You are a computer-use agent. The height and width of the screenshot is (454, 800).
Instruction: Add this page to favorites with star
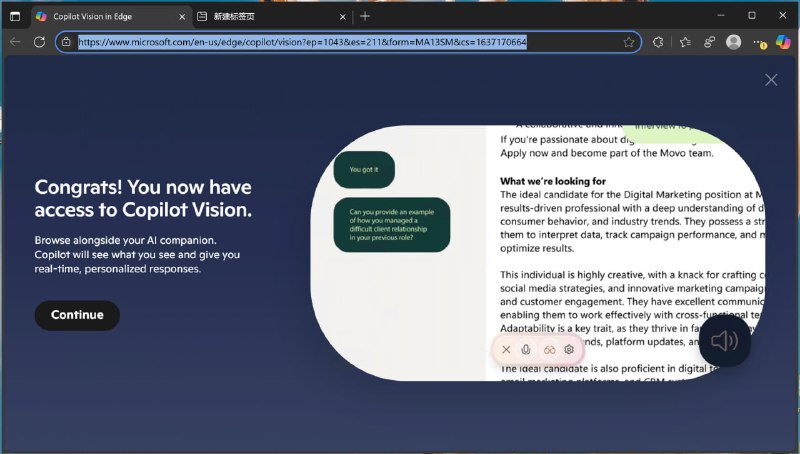629,42
